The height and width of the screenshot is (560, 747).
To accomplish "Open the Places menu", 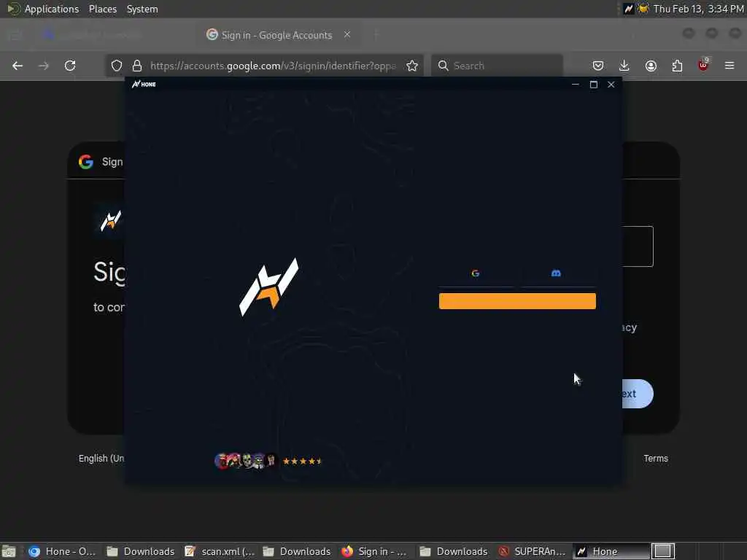I will click(103, 9).
